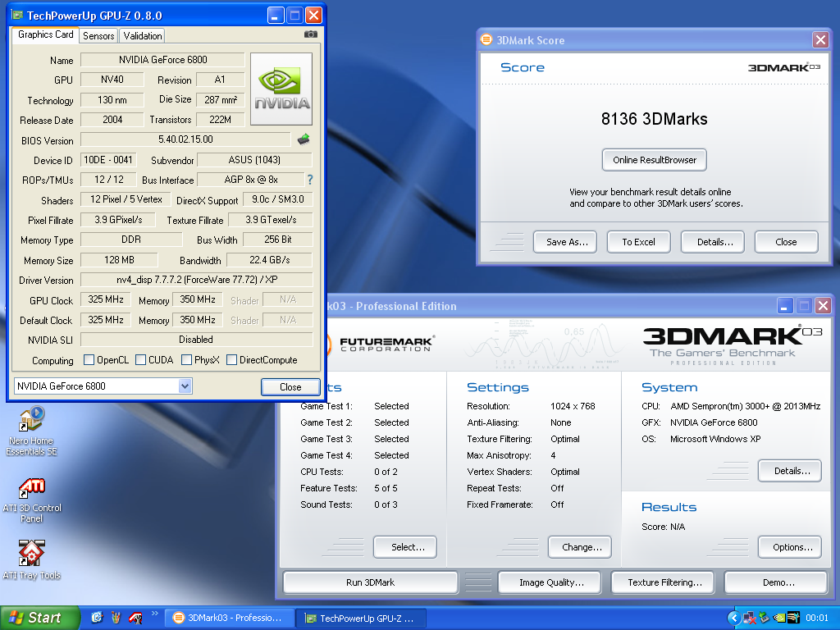Click the network tray icon with red X
The image size is (840, 630).
(x=750, y=619)
